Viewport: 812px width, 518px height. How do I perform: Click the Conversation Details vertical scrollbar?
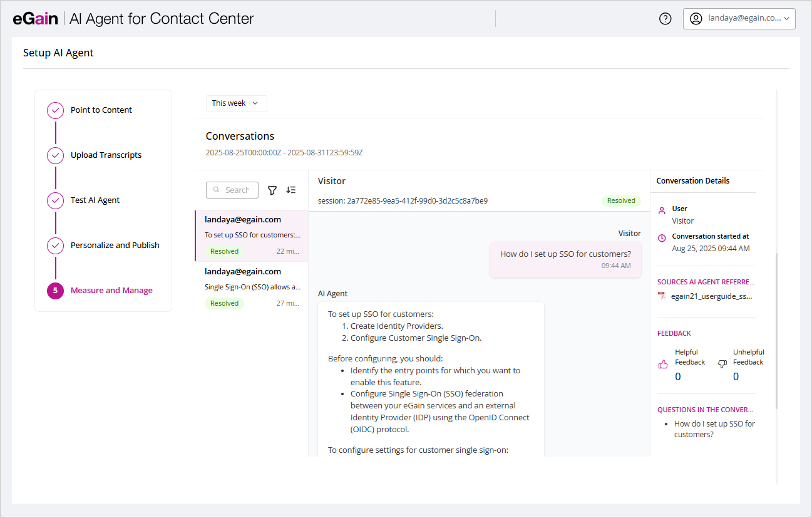pos(776,331)
